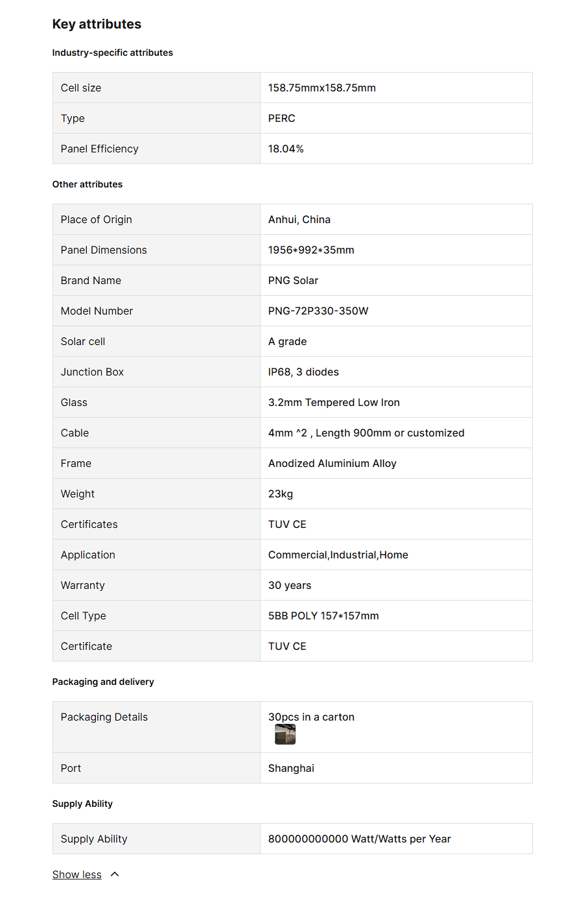Select the 23kg weight value
Viewport: 588px width, 897px height.
(x=281, y=494)
